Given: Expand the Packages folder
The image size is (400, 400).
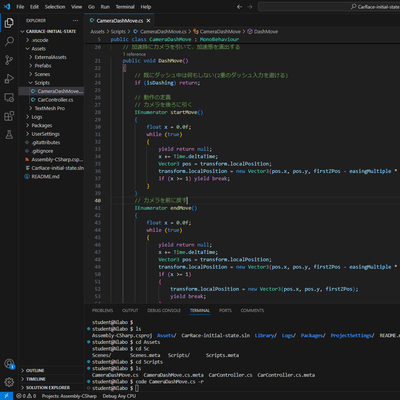Looking at the screenshot, I should [x=51, y=125].
